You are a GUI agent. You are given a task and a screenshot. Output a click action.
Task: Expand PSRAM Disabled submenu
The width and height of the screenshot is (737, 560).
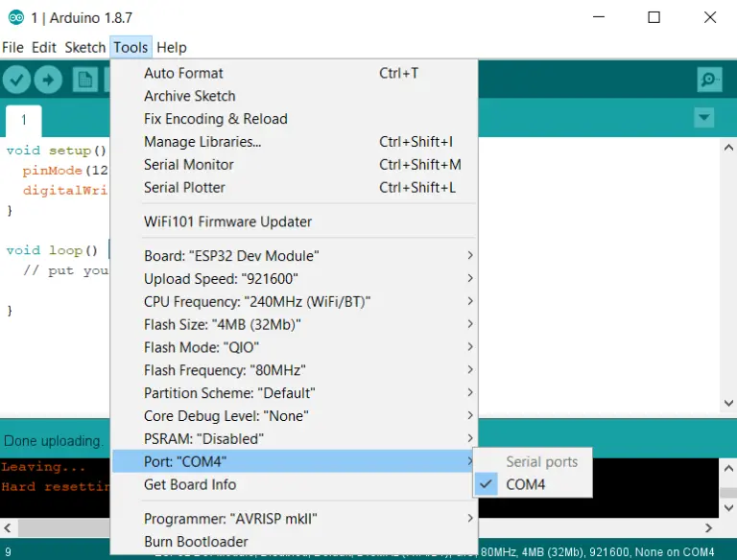pyautogui.click(x=295, y=439)
